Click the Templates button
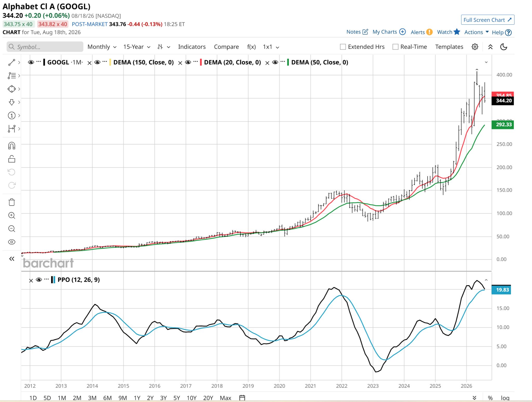Viewport: 532px width, 402px height. 449,47
